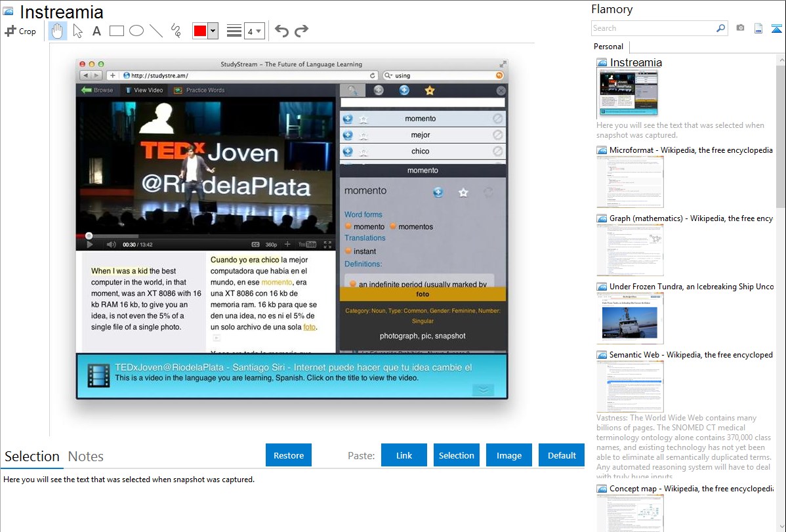Choose the arrow pointer selection tool

(77, 31)
